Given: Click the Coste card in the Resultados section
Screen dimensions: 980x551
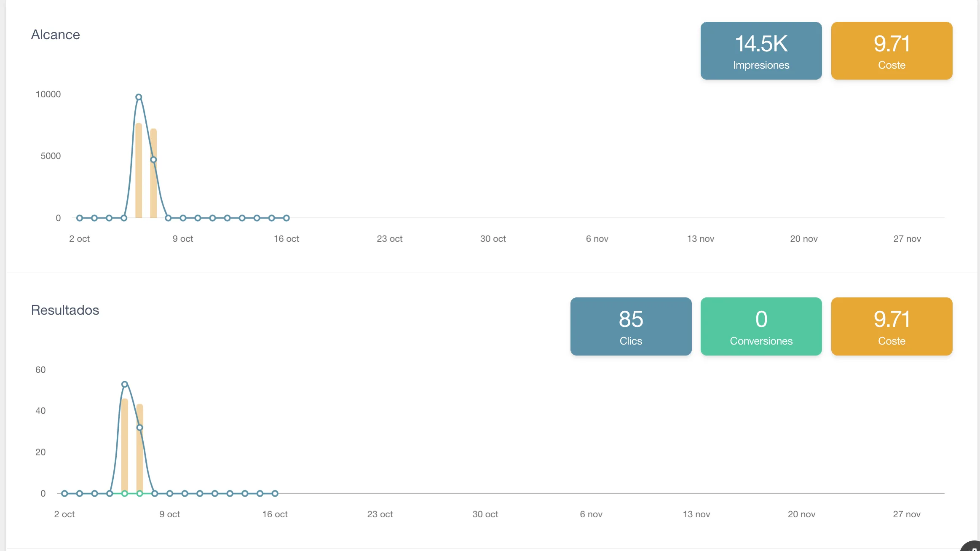Looking at the screenshot, I should coord(892,326).
